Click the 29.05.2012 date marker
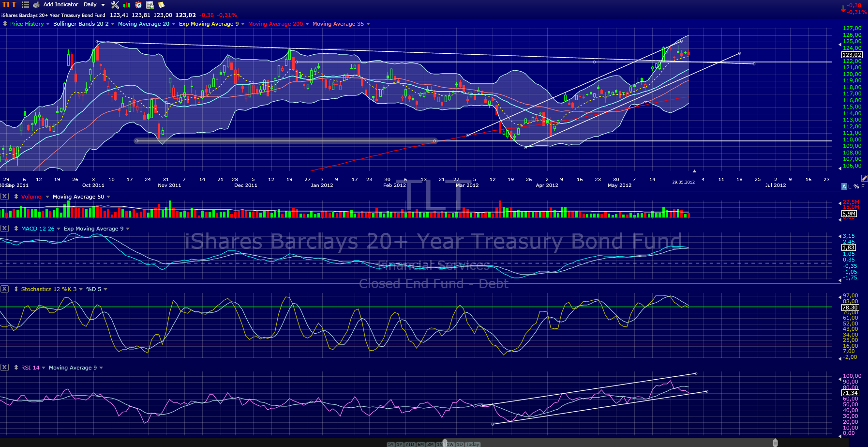 683,182
